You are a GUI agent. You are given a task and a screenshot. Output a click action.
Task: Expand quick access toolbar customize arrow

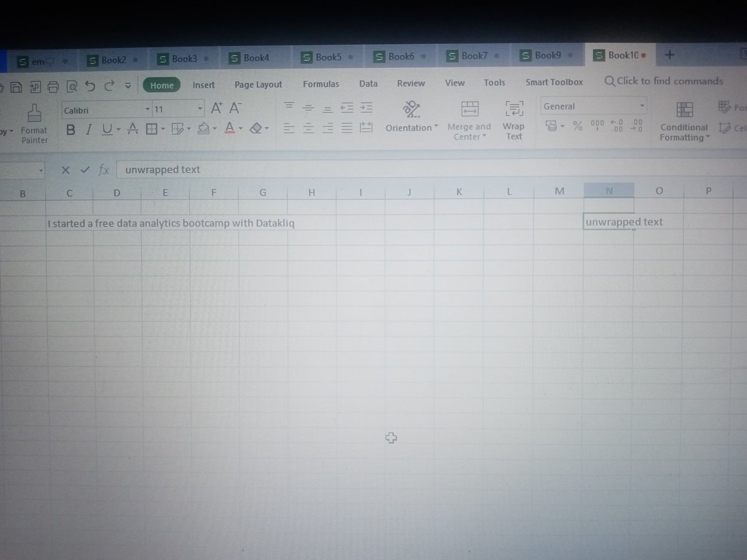(x=128, y=86)
